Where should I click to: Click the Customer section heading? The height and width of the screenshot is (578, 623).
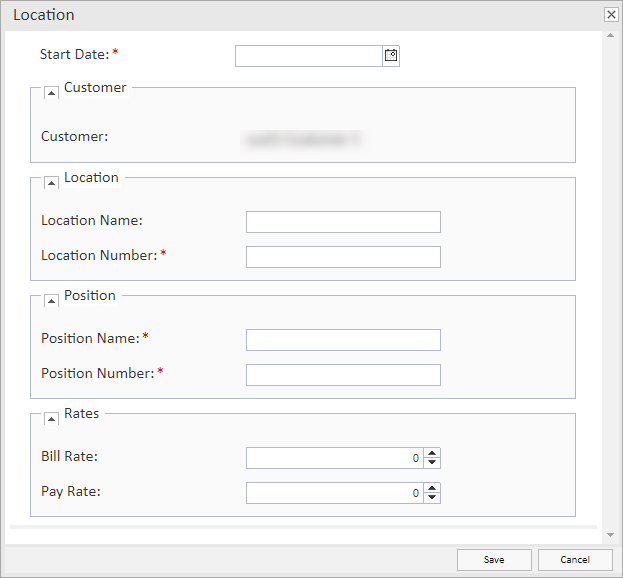pyautogui.click(x=95, y=87)
